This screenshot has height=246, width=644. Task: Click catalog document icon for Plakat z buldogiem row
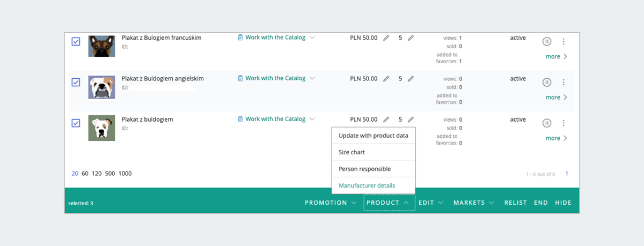[240, 119]
